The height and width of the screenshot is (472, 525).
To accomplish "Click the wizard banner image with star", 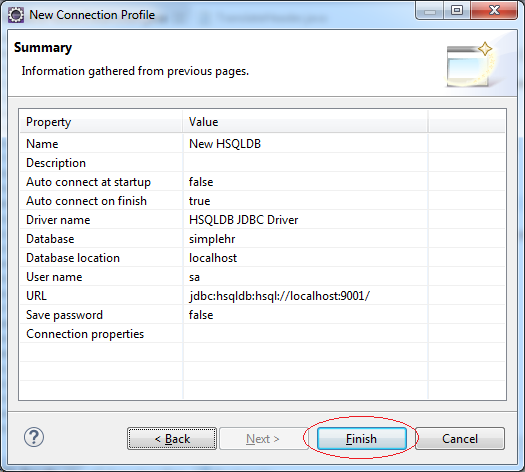I will click(470, 64).
